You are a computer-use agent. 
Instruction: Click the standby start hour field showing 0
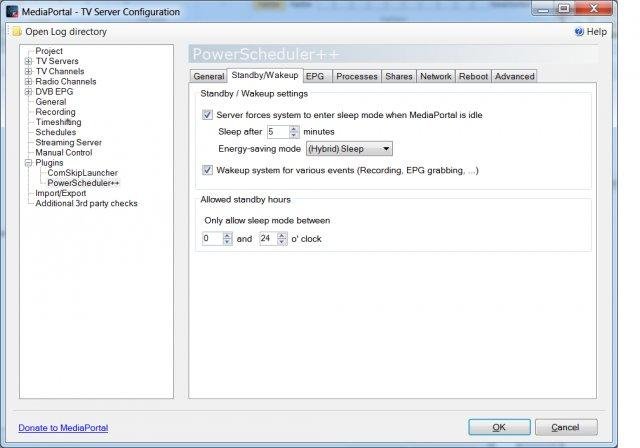tap(212, 239)
